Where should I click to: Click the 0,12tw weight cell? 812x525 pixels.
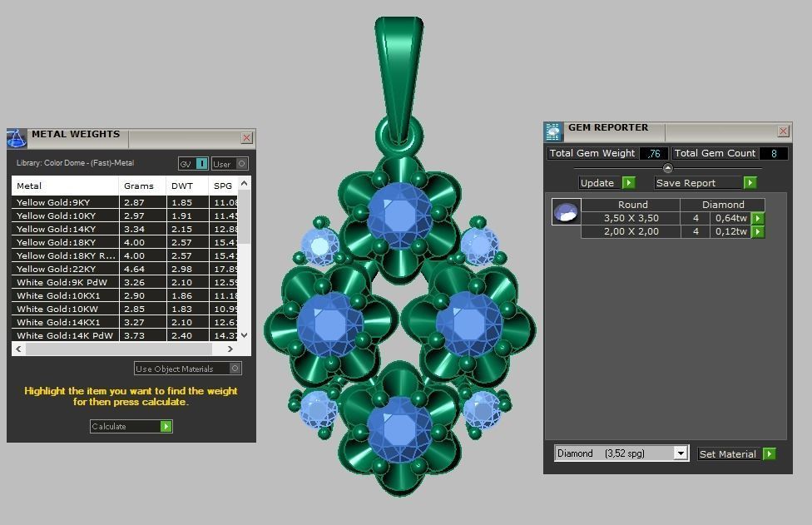(730, 231)
